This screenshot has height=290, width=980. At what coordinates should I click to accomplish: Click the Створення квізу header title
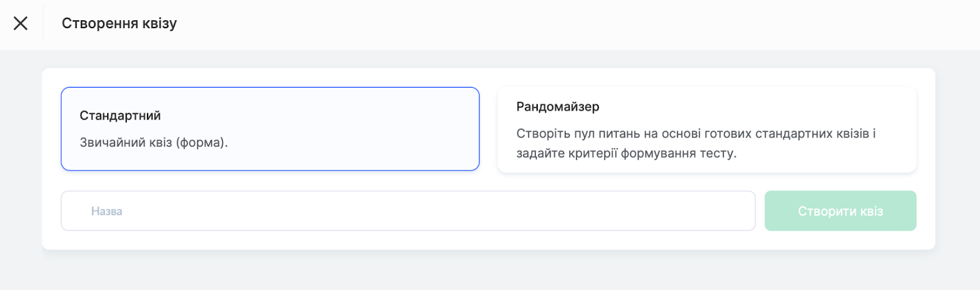tap(119, 23)
